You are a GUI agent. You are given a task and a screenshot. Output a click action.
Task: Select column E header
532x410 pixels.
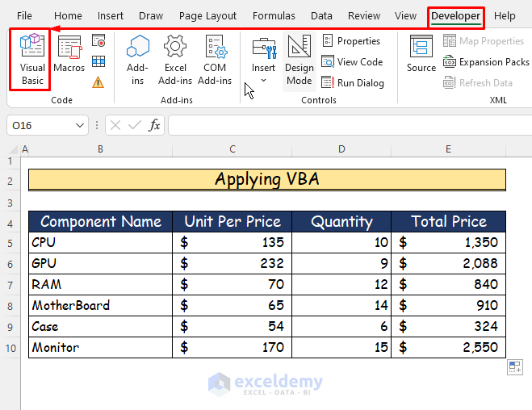(x=448, y=149)
